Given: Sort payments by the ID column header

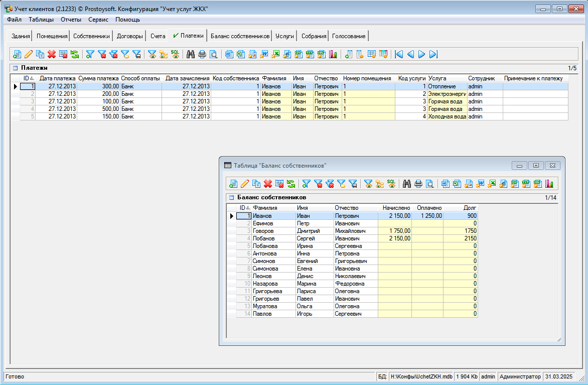Looking at the screenshot, I should (27, 78).
